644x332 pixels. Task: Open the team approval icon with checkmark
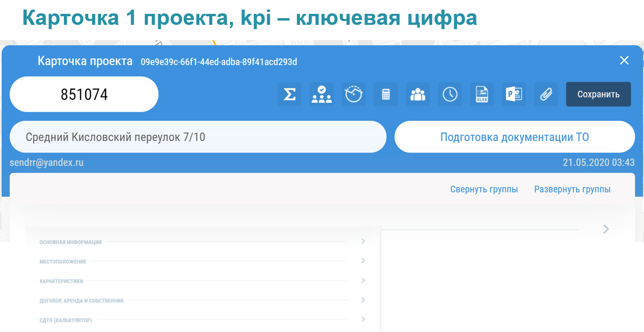click(322, 94)
